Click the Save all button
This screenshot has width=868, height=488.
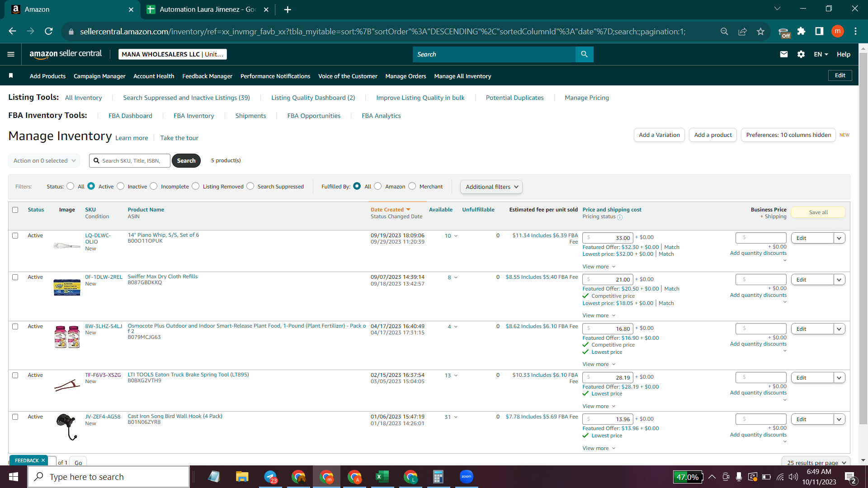click(818, 212)
